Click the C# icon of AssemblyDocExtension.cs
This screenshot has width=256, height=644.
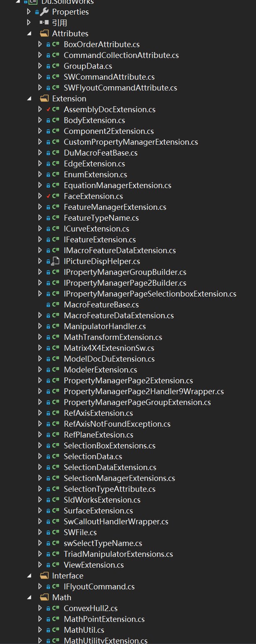point(56,109)
